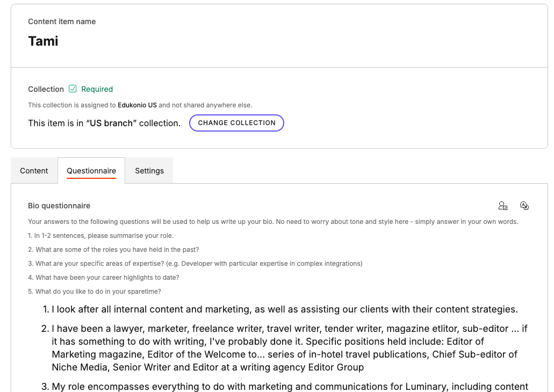
Task: Click the Bio questionnaire heading
Action: point(59,206)
